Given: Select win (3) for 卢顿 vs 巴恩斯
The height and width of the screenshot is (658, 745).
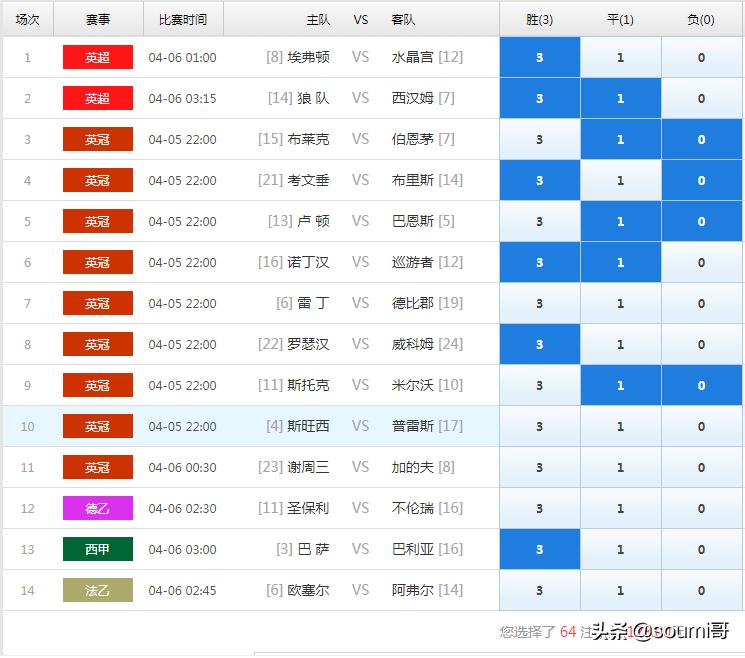Looking at the screenshot, I should [540, 221].
